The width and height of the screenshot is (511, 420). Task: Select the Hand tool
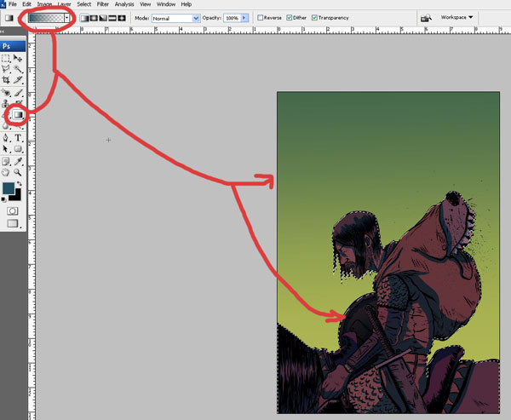pos(6,172)
